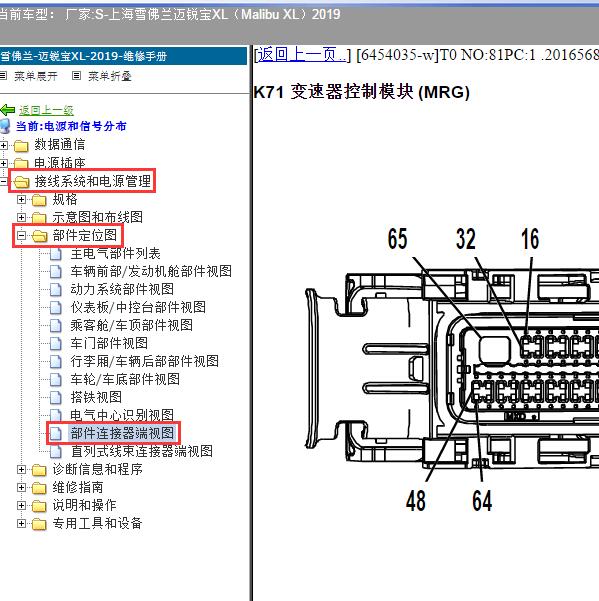
Task: Click the 返回上一级 link
Action: [x=46, y=110]
